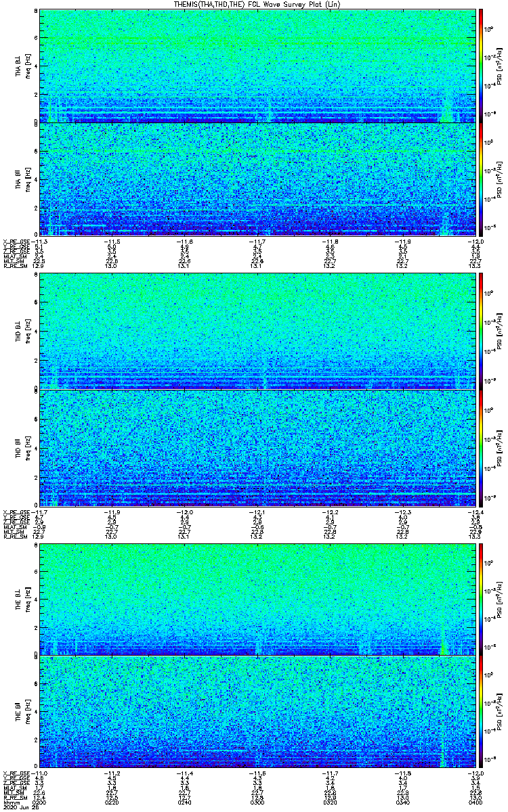Click the color bar beside THA B-parallel panel

[481, 179]
